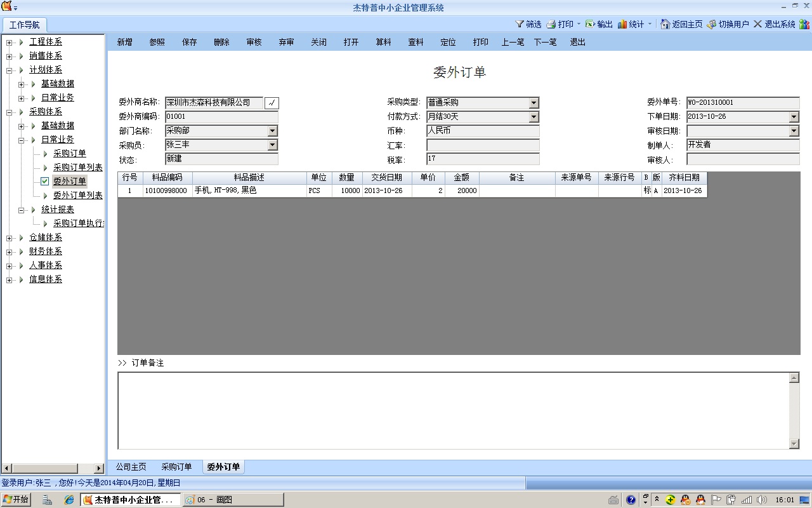Click 删除 in the order toolbar

(x=221, y=42)
